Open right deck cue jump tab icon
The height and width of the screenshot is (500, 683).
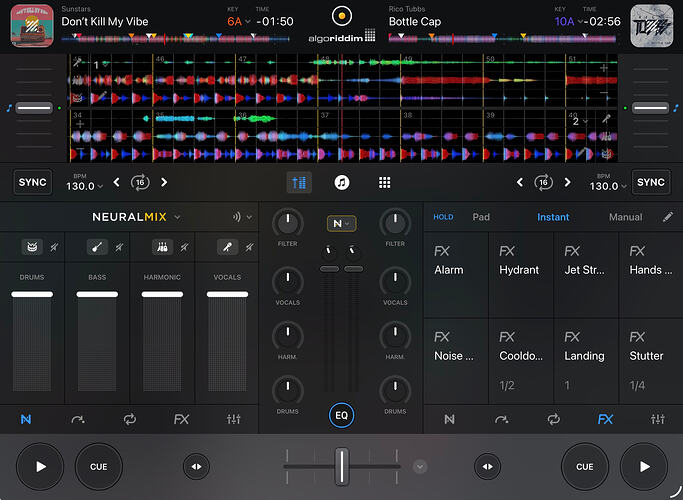(501, 419)
